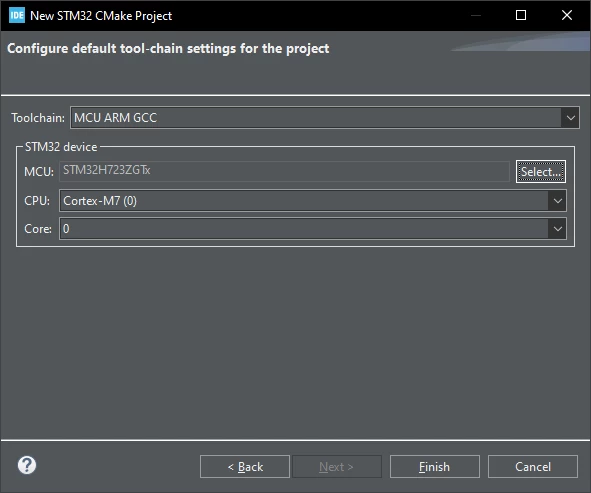Image resolution: width=591 pixels, height=493 pixels.
Task: Click the Finish button
Action: (435, 467)
